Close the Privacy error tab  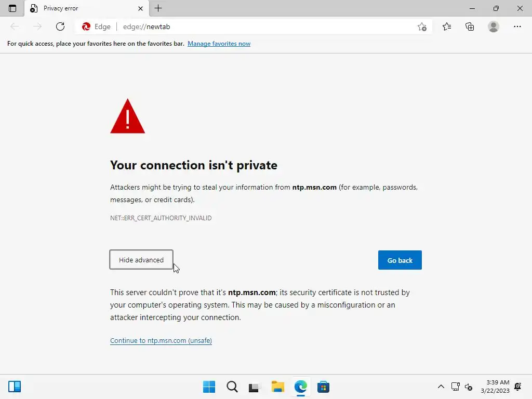click(x=140, y=8)
